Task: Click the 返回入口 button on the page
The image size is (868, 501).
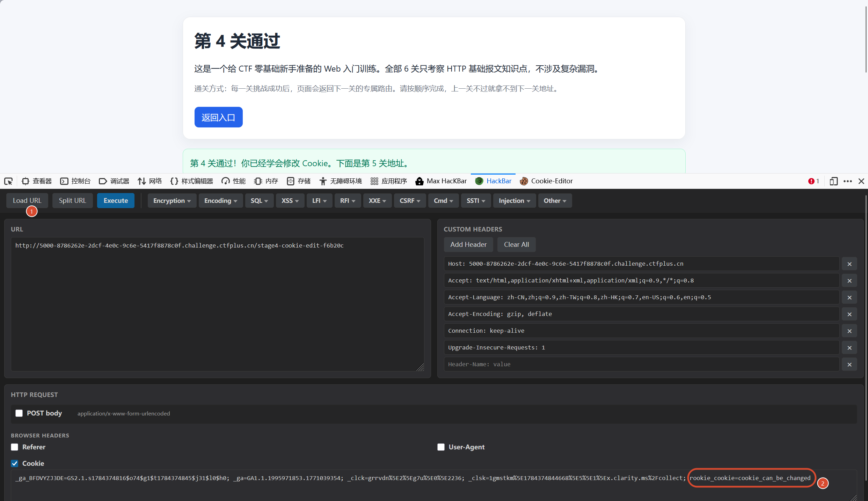Action: 218,117
